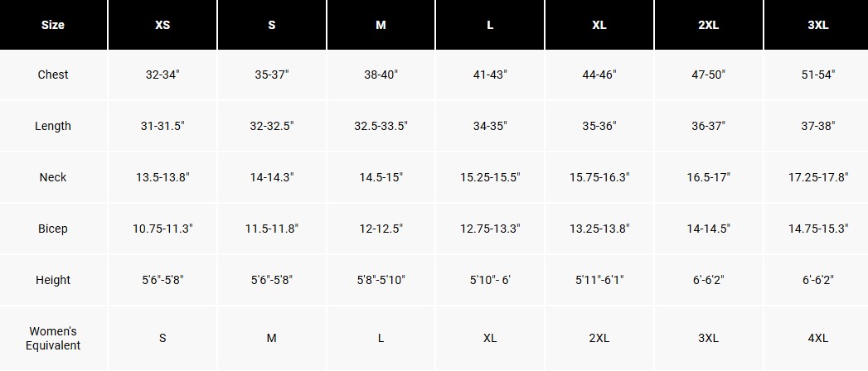Select the Women's Equivalent row label
The image size is (868, 371).
coord(53,338)
